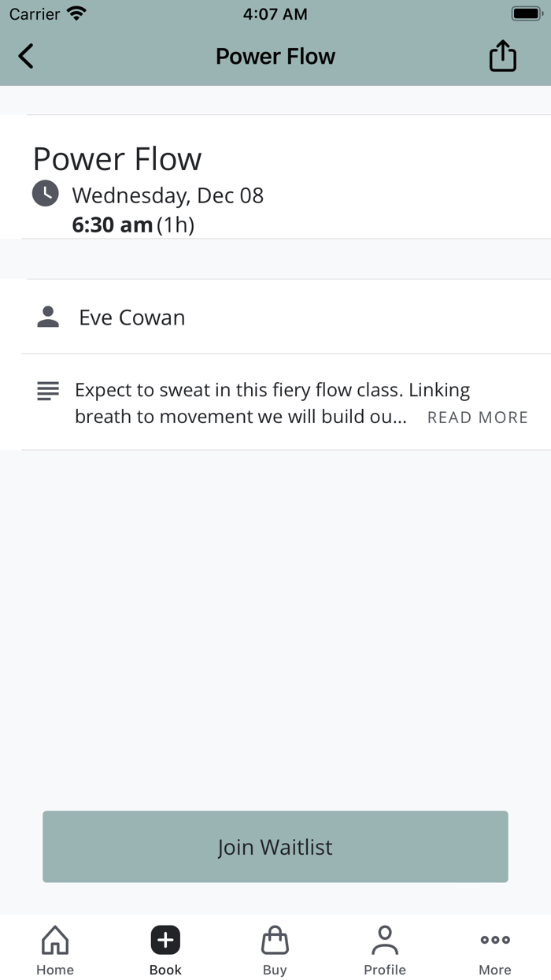Tap the Power Flow navigation bar title

coord(275,57)
